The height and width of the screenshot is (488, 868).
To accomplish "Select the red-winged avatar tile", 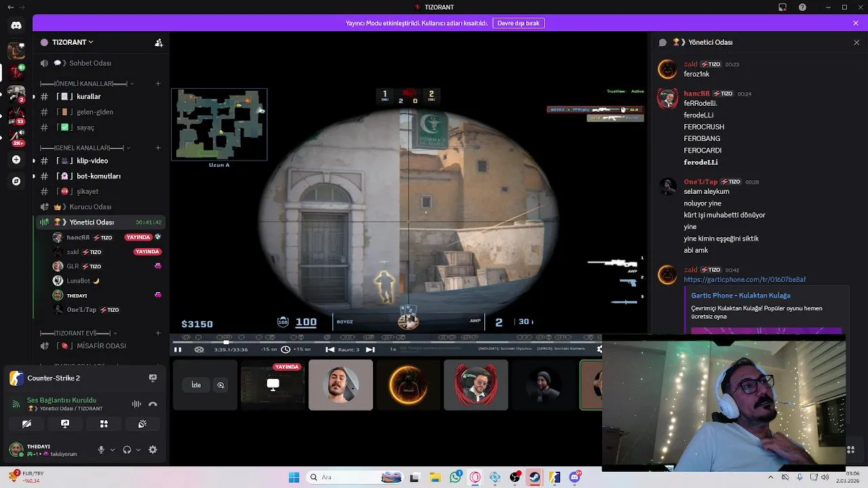I will coord(475,384).
